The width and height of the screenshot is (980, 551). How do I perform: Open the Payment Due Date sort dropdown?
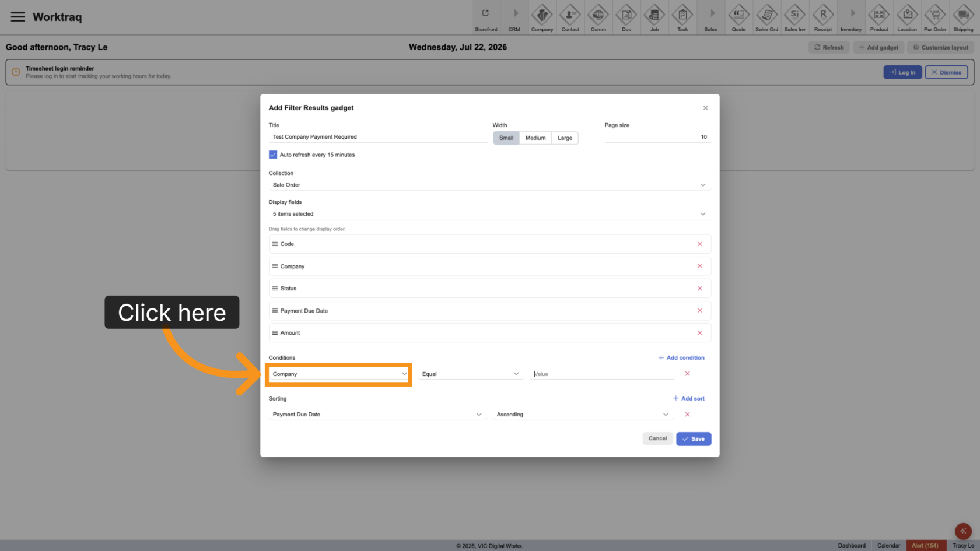click(x=377, y=415)
